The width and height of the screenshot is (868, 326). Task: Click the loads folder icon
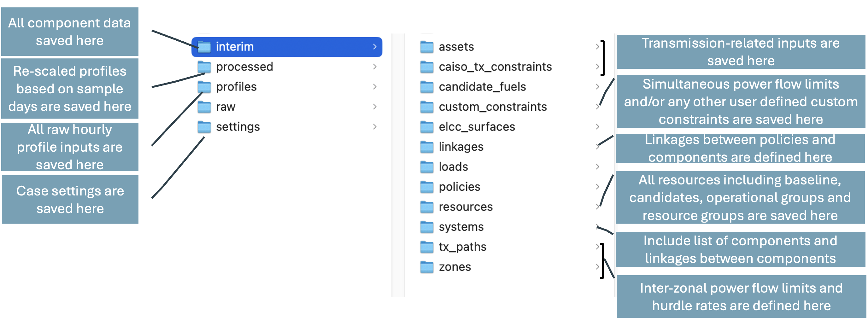[x=427, y=167]
